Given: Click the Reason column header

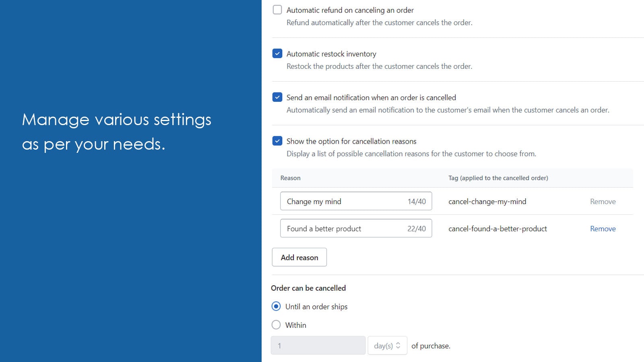Looking at the screenshot, I should [x=290, y=178].
